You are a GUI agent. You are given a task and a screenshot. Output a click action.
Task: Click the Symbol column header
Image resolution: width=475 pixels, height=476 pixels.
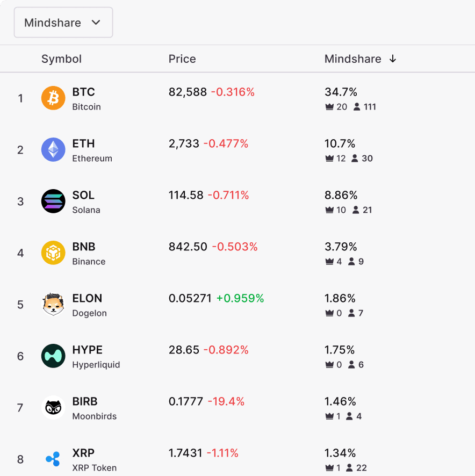click(x=61, y=59)
